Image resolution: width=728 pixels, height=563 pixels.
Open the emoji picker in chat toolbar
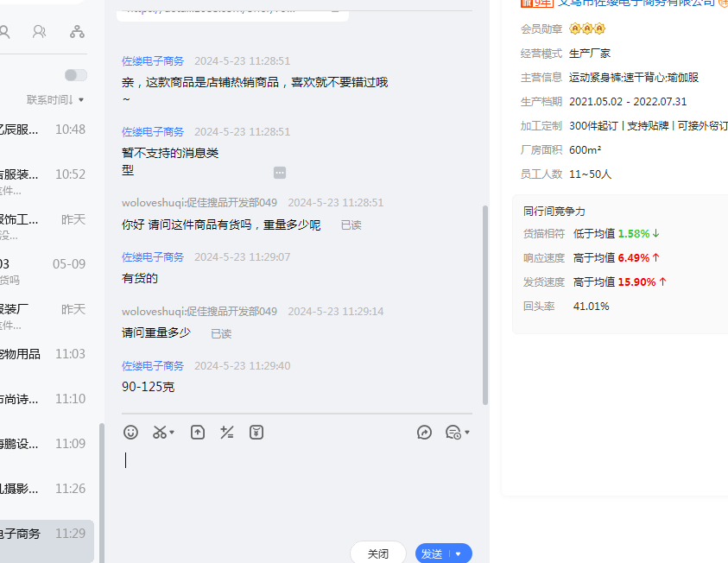[x=130, y=433]
